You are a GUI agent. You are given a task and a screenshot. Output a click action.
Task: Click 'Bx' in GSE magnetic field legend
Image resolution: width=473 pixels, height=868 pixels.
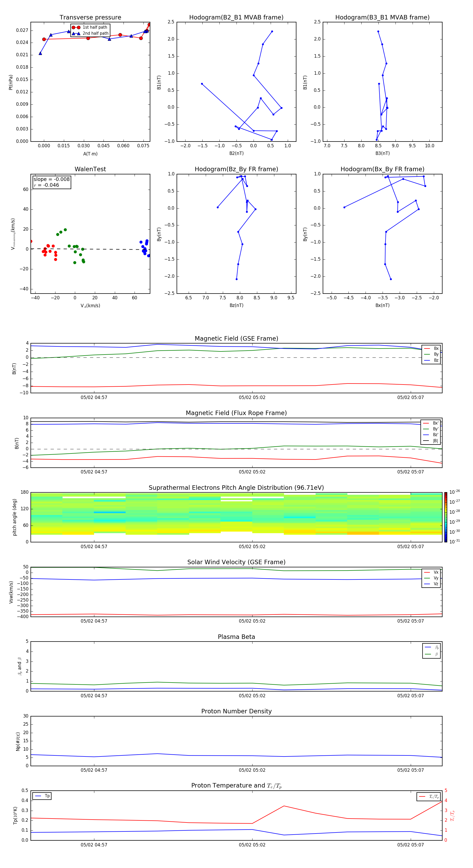pyautogui.click(x=431, y=349)
